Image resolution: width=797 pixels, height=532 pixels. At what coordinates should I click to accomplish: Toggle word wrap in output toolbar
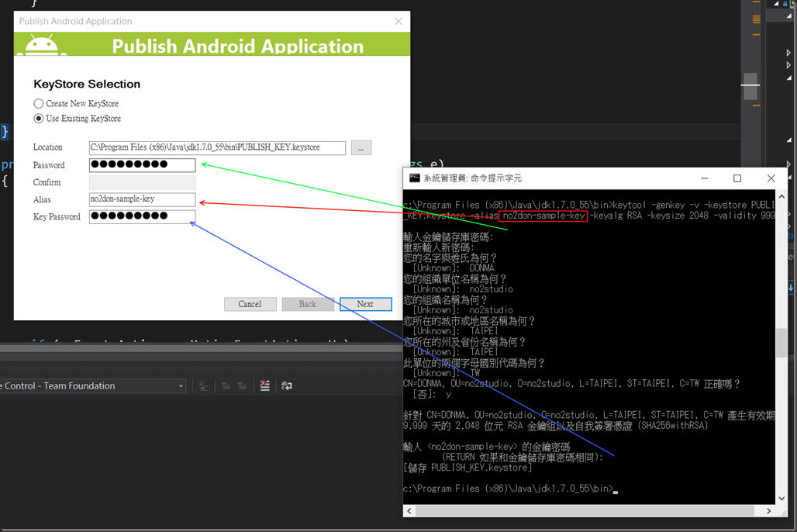(287, 386)
